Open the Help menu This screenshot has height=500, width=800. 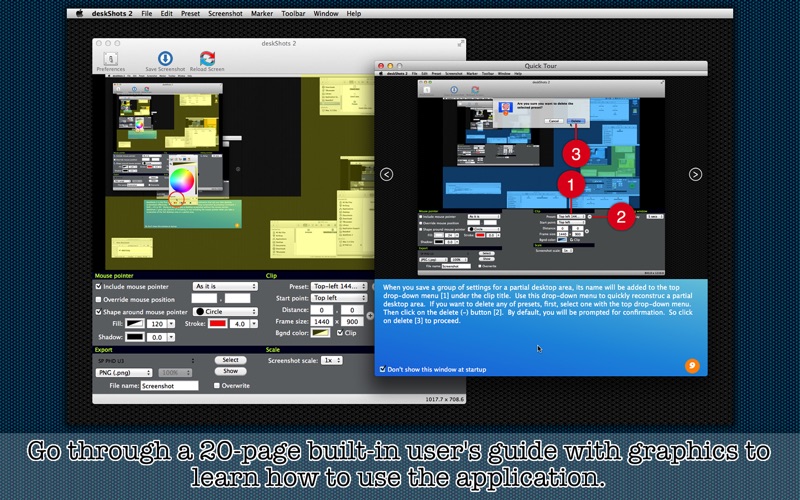coord(354,14)
